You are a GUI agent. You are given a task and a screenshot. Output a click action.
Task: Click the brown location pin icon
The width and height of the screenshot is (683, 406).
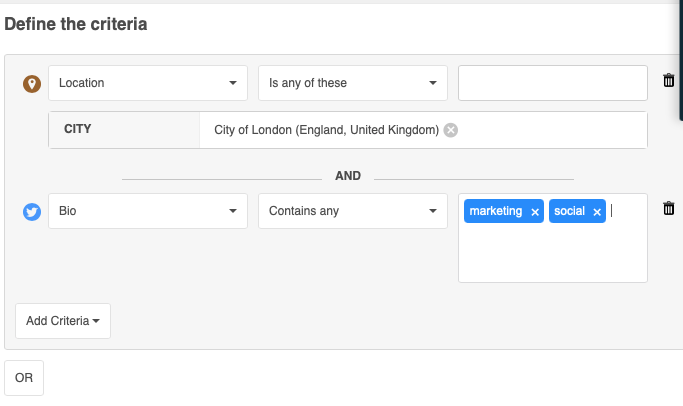[x=32, y=84]
